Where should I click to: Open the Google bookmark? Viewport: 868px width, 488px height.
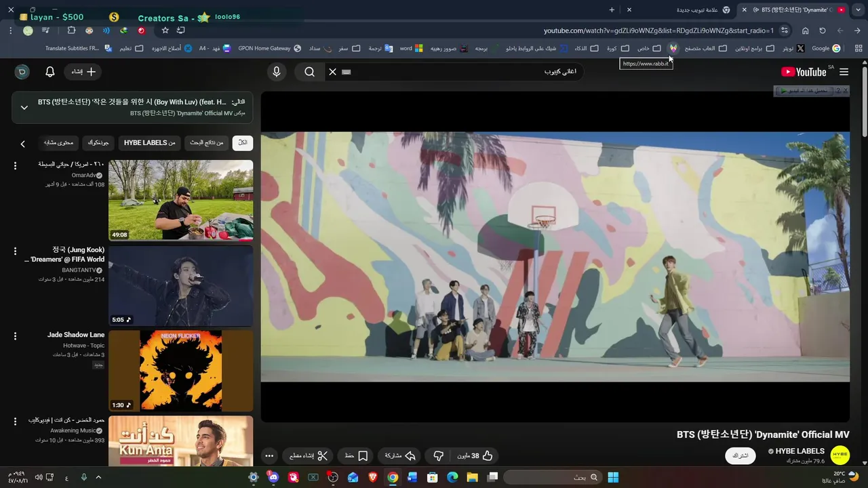point(826,48)
